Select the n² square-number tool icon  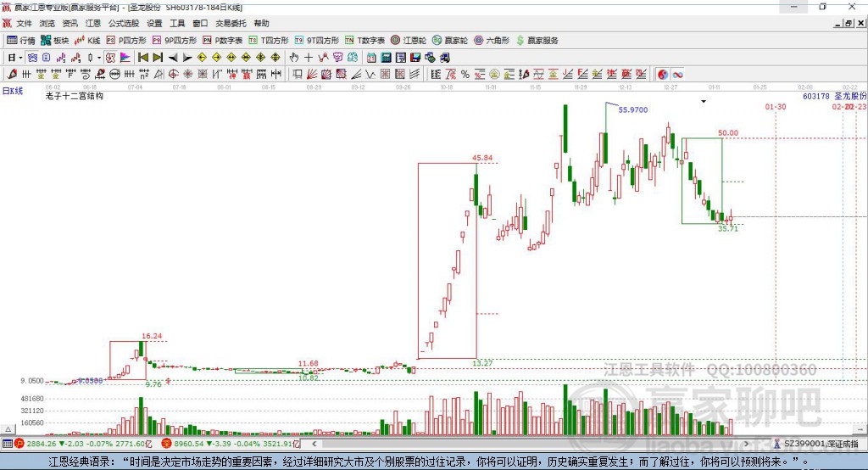coord(144,75)
